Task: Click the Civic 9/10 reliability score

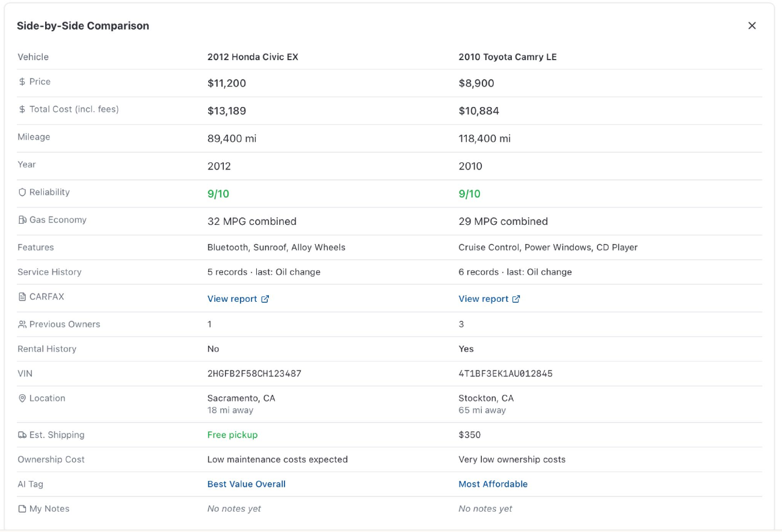Action: tap(218, 194)
